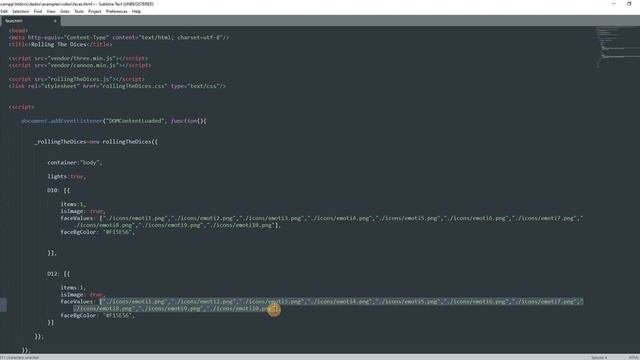Open the Tools menu
This screenshot has width=640, height=360.
[79, 11]
